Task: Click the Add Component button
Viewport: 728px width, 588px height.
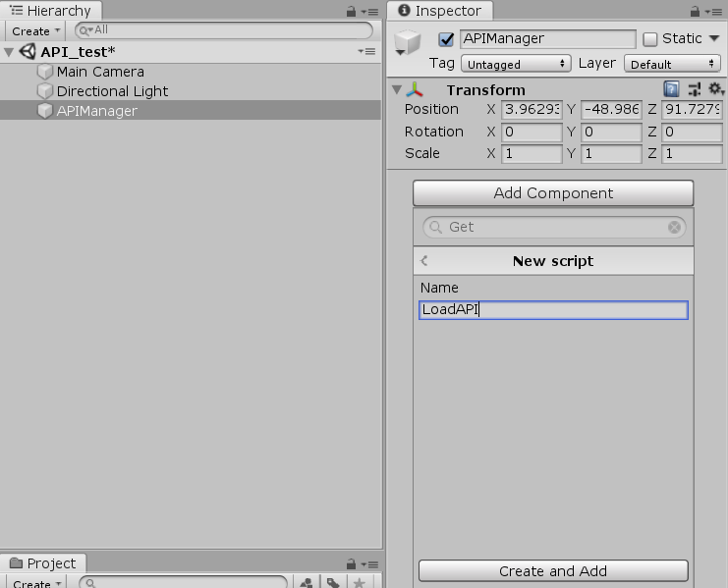Action: click(x=553, y=193)
